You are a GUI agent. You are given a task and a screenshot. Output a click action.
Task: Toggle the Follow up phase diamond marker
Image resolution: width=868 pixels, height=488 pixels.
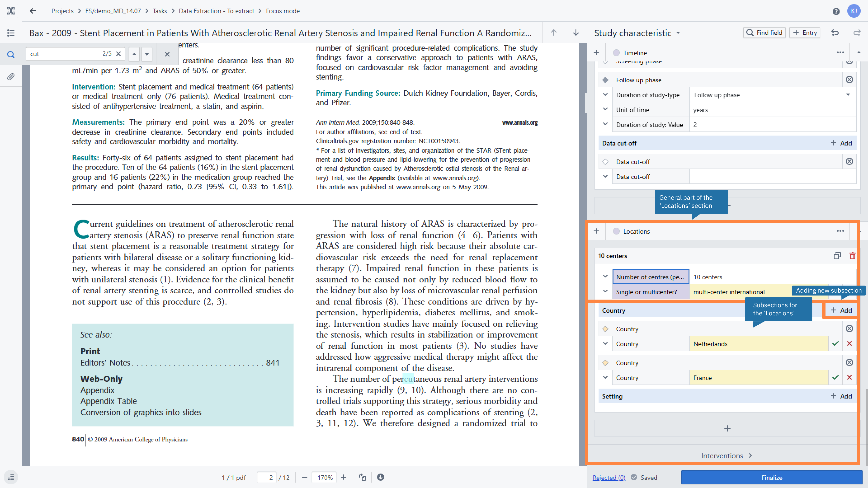(606, 80)
